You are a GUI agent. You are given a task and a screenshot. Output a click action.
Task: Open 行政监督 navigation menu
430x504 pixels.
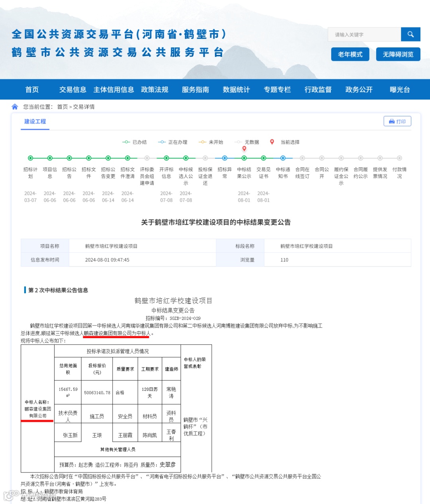pos(318,90)
